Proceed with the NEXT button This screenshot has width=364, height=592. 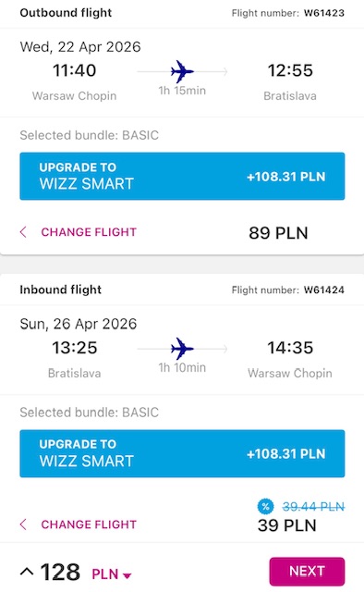pyautogui.click(x=307, y=572)
